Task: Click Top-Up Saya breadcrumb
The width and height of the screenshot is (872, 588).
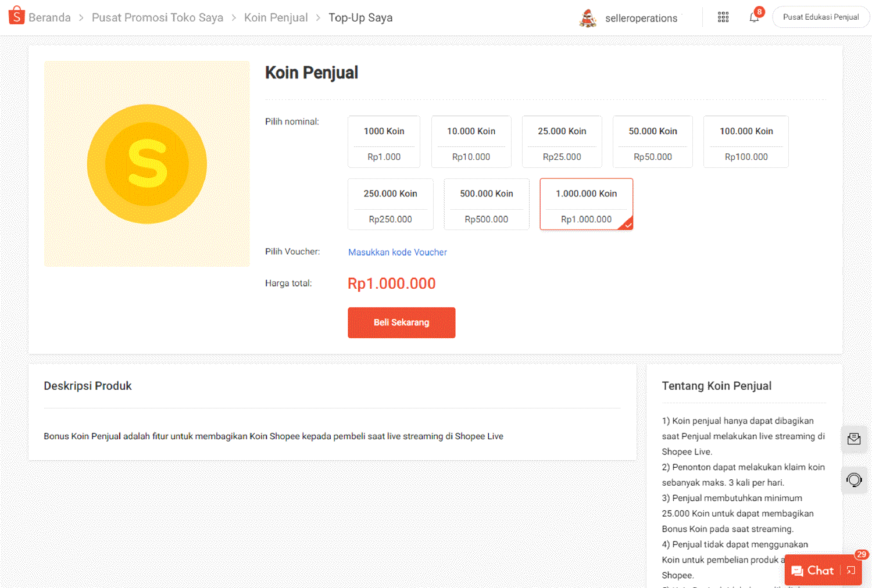Action: 360,17
